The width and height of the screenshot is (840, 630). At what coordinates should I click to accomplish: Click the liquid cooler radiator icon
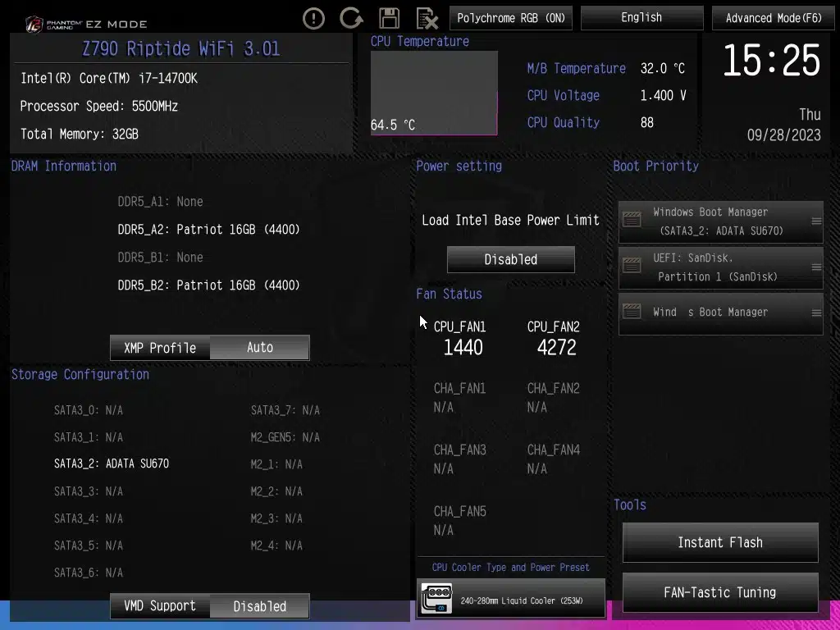point(436,600)
